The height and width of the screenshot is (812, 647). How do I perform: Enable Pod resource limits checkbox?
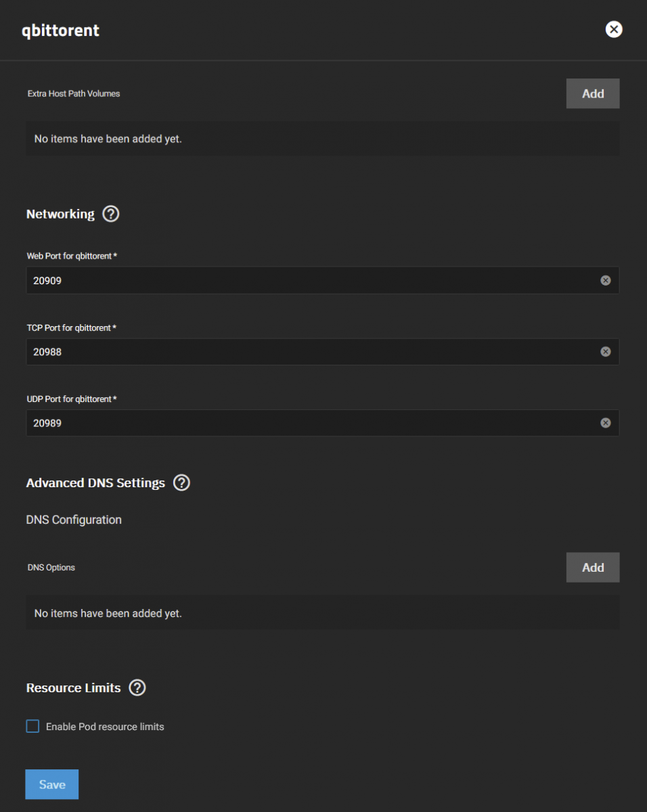(32, 726)
